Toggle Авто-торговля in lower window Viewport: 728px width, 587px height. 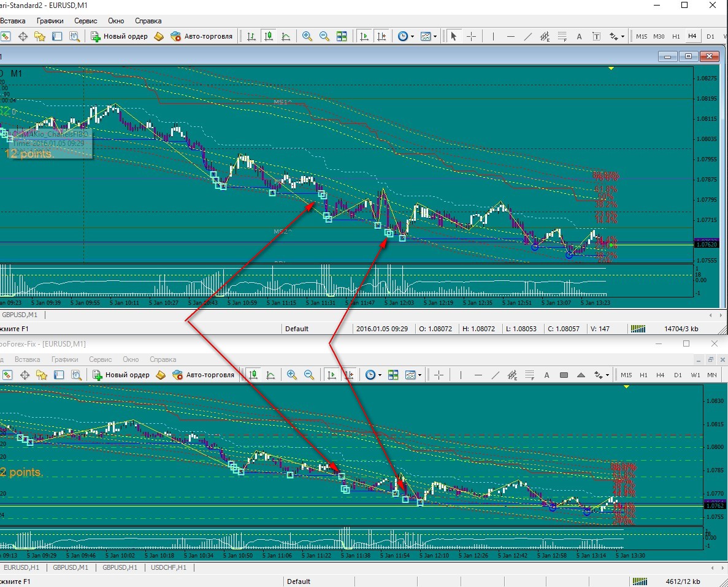coord(204,375)
